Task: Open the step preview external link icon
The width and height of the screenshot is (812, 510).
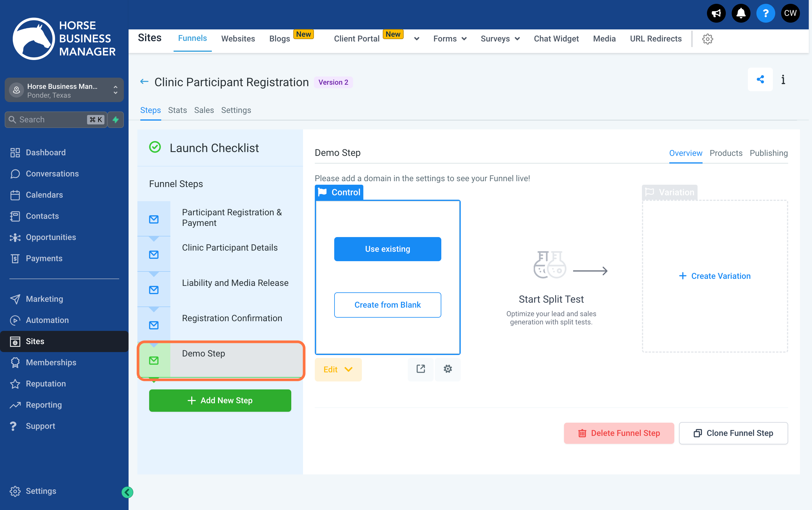Action: click(x=420, y=369)
